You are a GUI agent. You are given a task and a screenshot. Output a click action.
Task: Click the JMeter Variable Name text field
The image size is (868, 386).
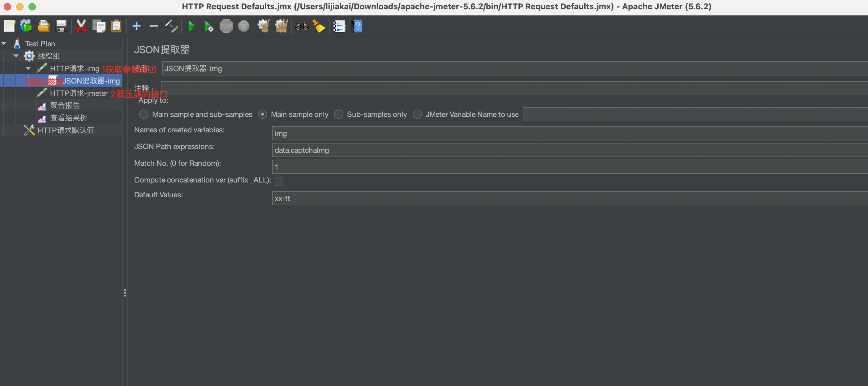pos(695,114)
